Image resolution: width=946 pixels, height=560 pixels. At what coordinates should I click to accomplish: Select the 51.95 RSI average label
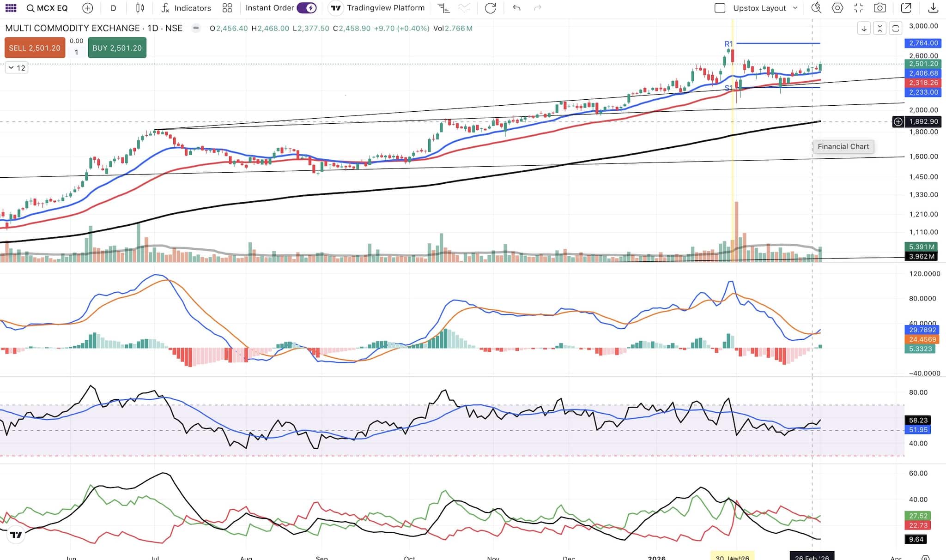918,429
